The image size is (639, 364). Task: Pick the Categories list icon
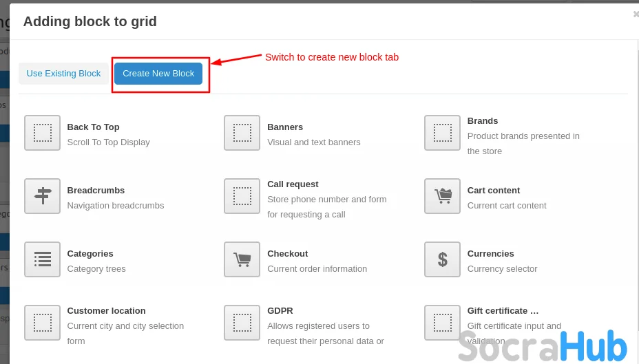coord(42,259)
